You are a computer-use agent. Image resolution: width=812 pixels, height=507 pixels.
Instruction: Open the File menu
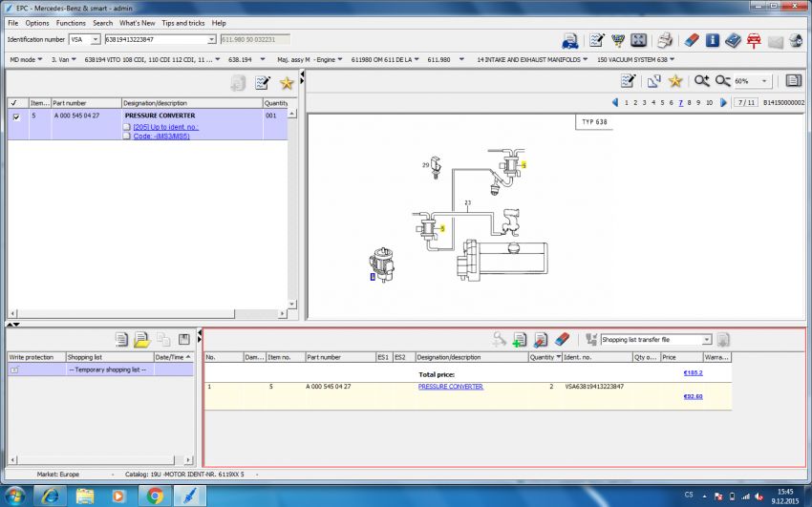point(13,23)
